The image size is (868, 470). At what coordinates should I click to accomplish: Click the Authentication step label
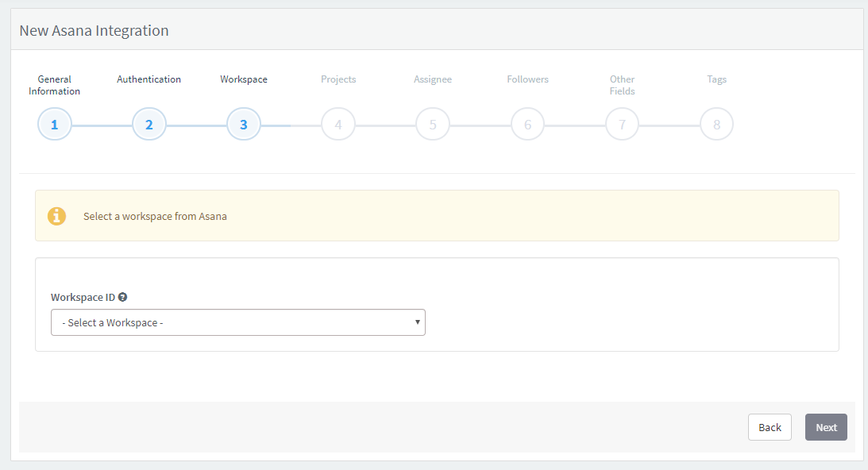pos(149,79)
